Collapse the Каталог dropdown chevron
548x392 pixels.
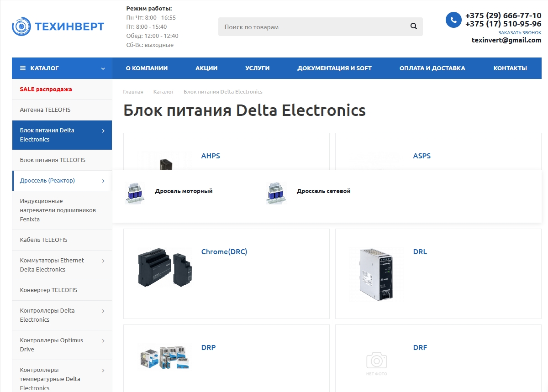click(103, 68)
